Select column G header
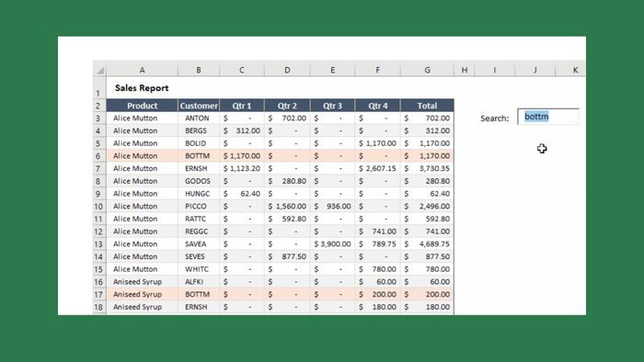This screenshot has height=362, width=644. tap(427, 70)
